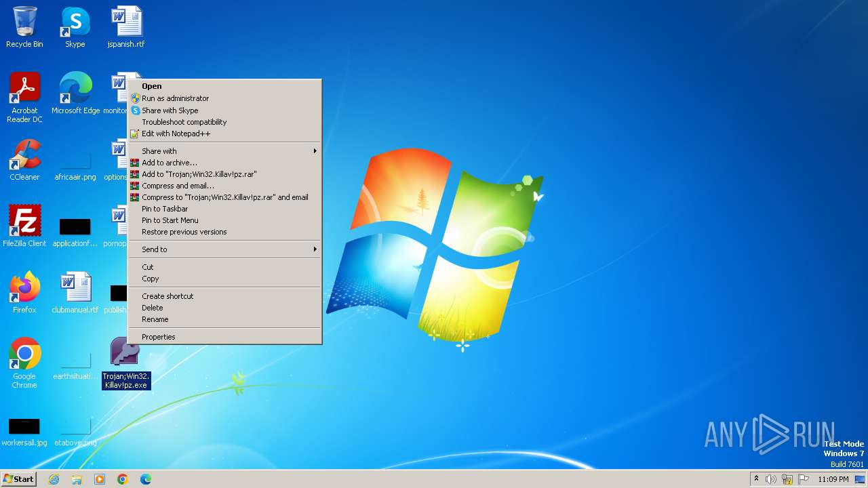Viewport: 868px width, 488px height.
Task: Open the Start menu
Action: [x=19, y=479]
